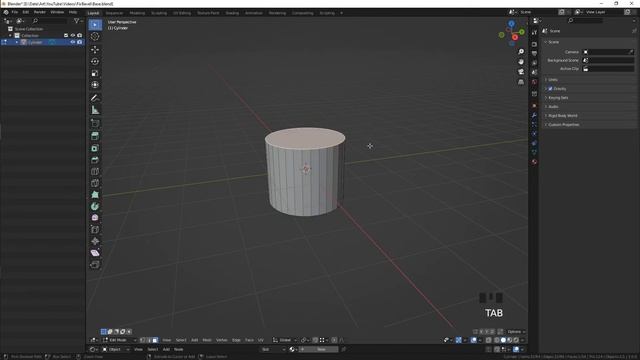This screenshot has width=640, height=360.
Task: Enable face select mode
Action: tap(155, 340)
